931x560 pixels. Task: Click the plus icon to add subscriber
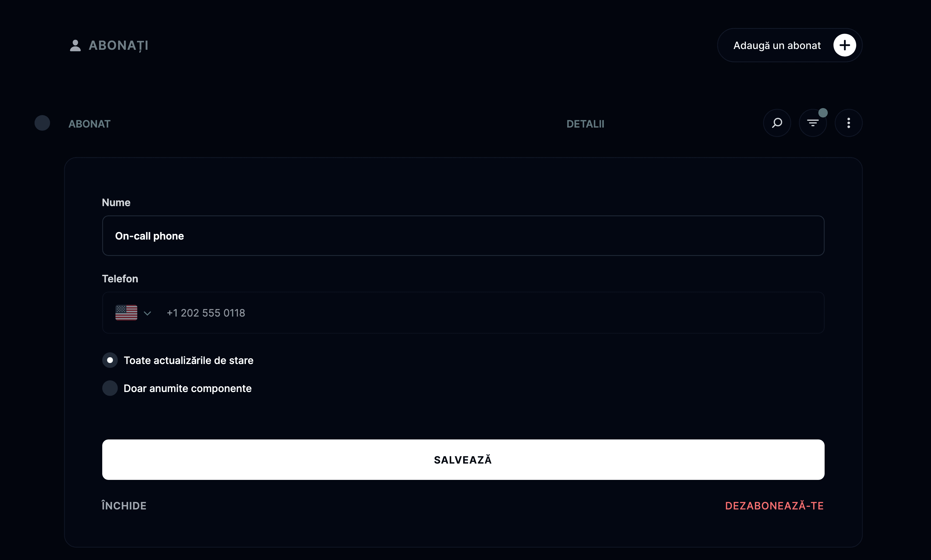click(x=845, y=45)
